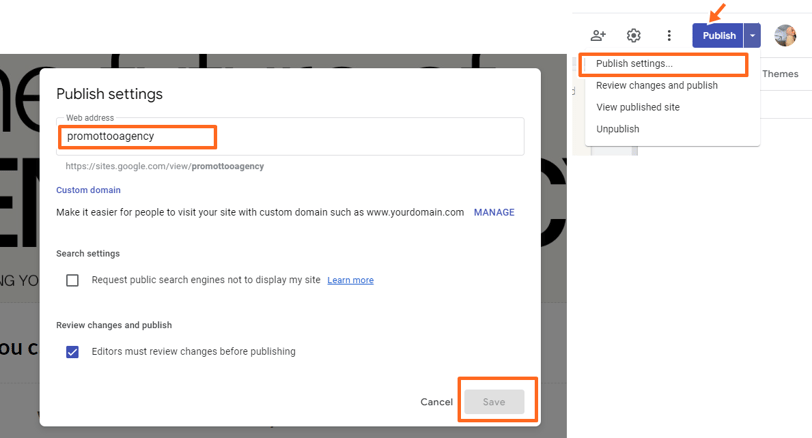Click the Web address input field
812x438 pixels.
290,136
